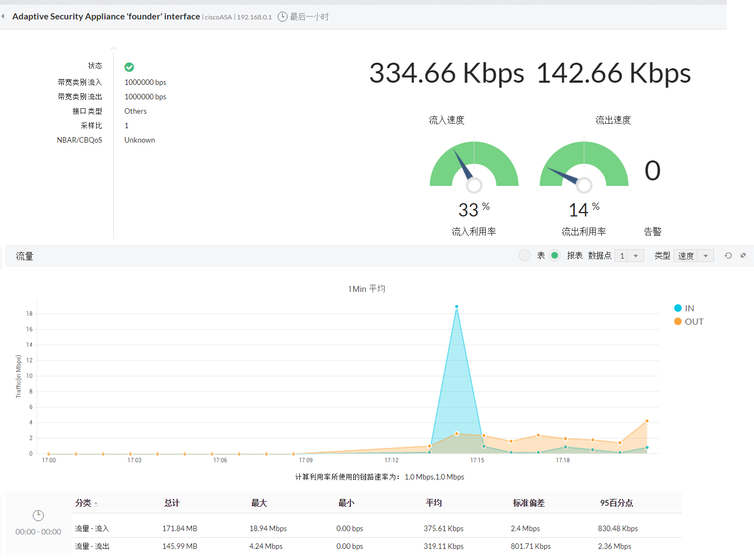Click the 1Min 平均 chart title
754x560 pixels.
(x=366, y=289)
